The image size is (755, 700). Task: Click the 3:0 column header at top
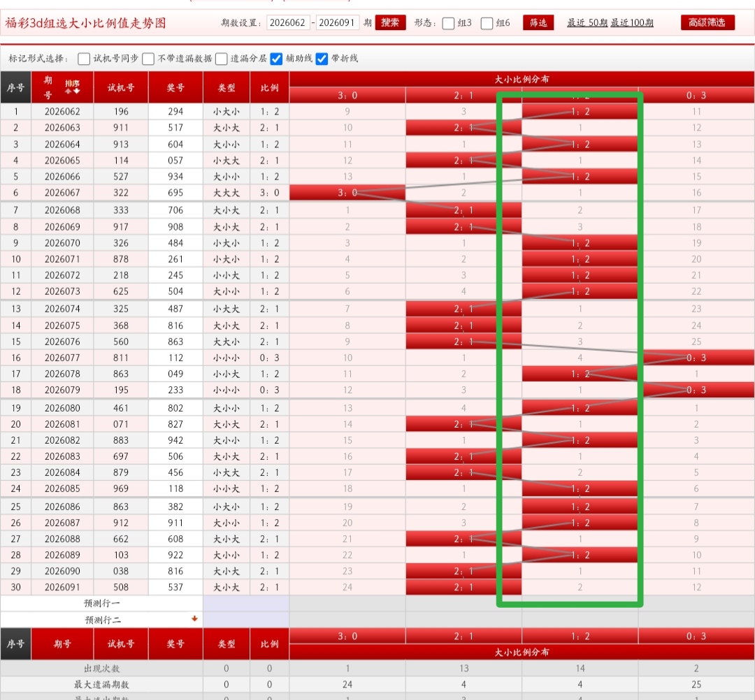point(347,96)
